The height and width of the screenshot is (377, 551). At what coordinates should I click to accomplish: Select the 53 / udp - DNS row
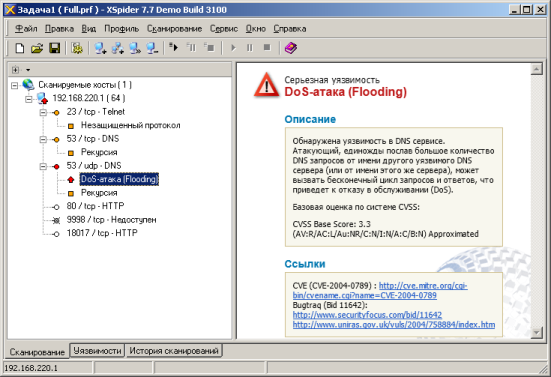(94, 165)
